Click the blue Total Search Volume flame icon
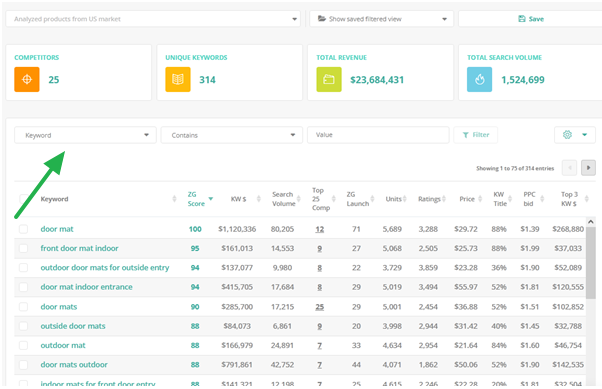The height and width of the screenshot is (389, 602). (480, 79)
